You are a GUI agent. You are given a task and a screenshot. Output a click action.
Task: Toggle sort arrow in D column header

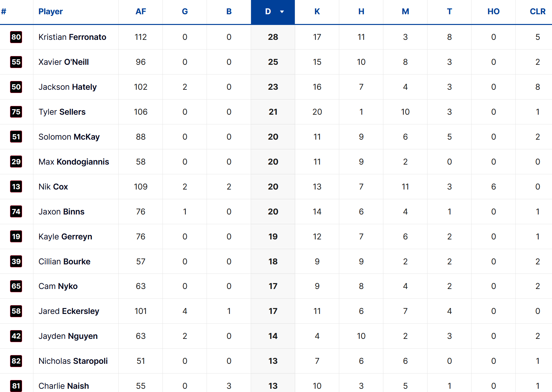point(282,12)
